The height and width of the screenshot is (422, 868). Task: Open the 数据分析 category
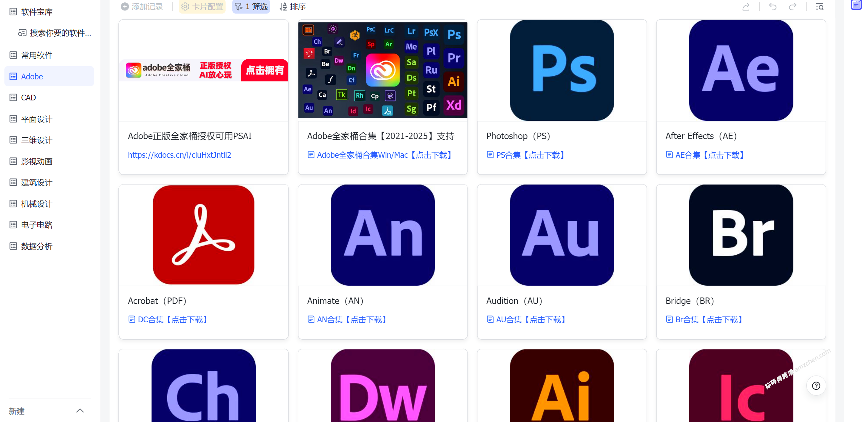[x=49, y=246]
